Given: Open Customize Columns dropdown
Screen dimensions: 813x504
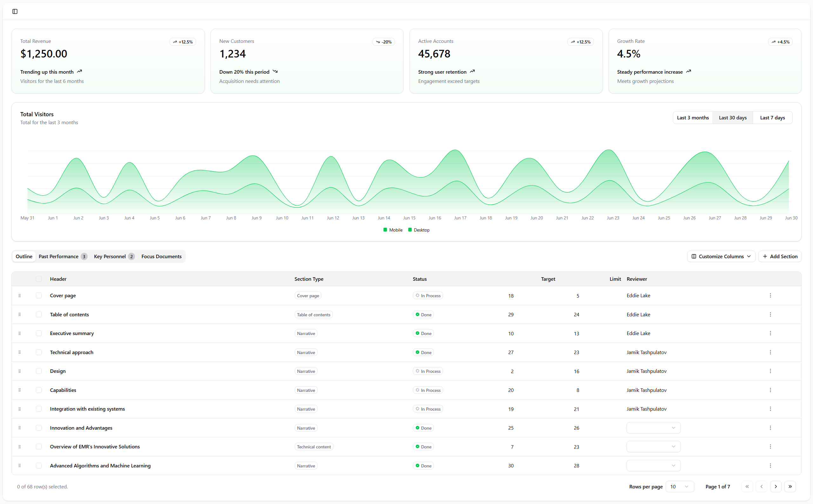Looking at the screenshot, I should pos(721,256).
